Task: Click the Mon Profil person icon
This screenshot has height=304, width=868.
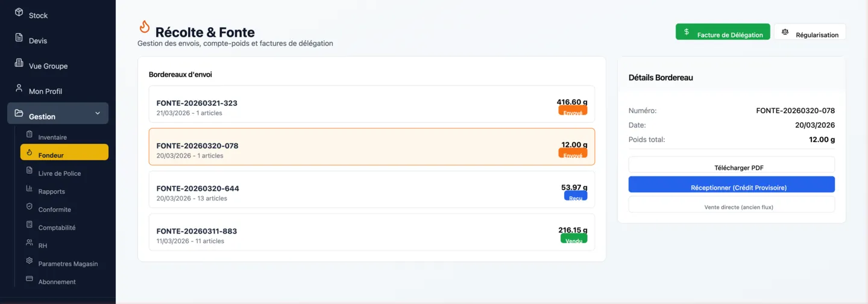Action: pyautogui.click(x=19, y=88)
